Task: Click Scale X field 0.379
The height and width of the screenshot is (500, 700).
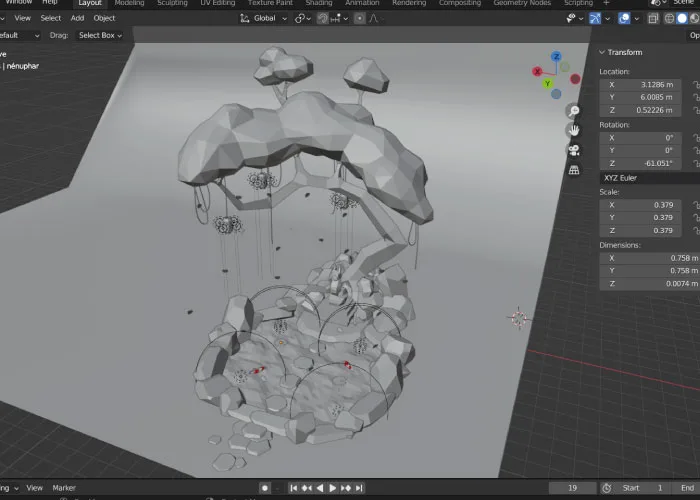Action: click(x=640, y=205)
